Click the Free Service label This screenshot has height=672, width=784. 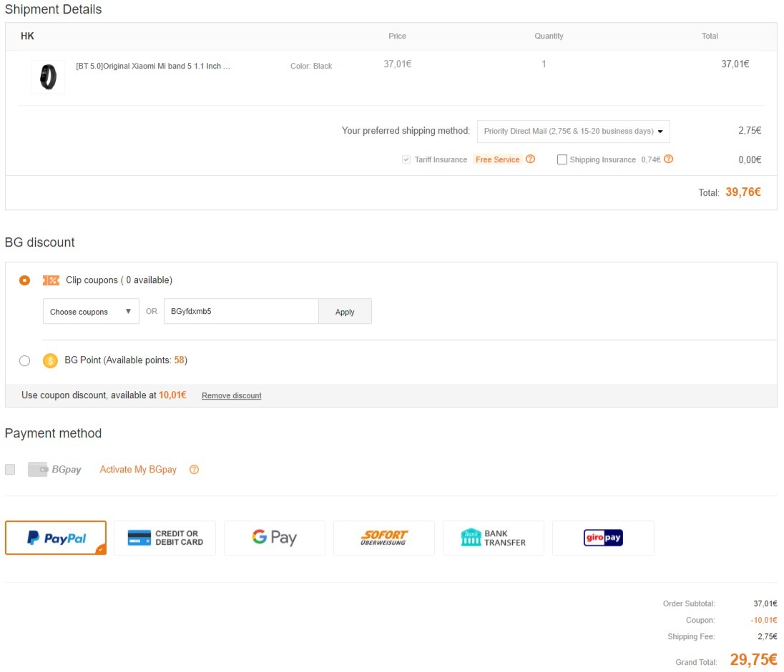coord(497,159)
